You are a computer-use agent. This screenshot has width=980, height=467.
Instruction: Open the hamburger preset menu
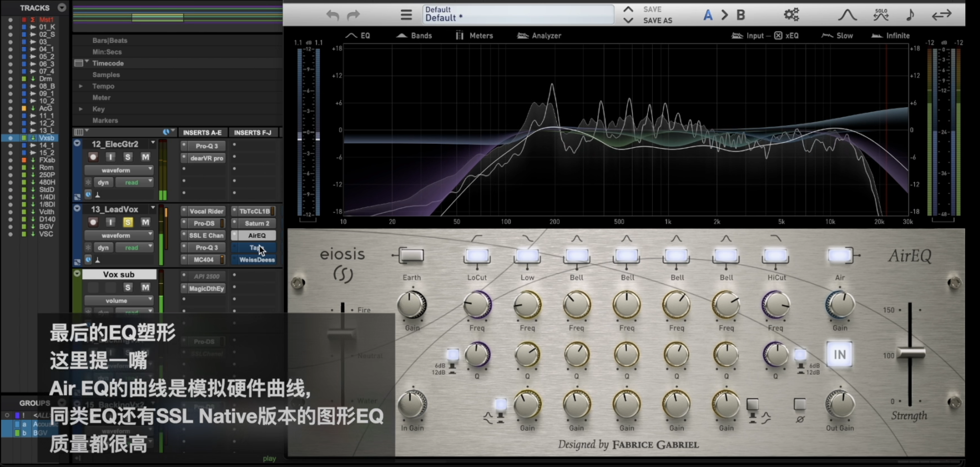click(406, 15)
